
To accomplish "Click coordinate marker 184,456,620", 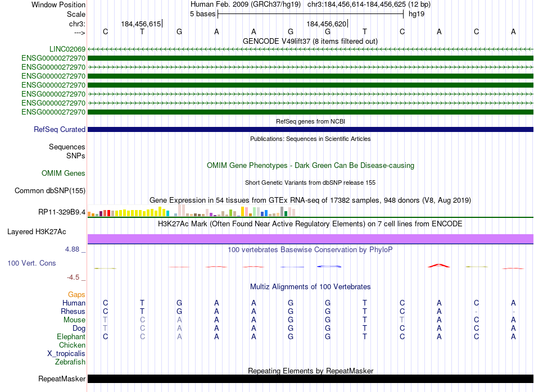I will tap(326, 24).
